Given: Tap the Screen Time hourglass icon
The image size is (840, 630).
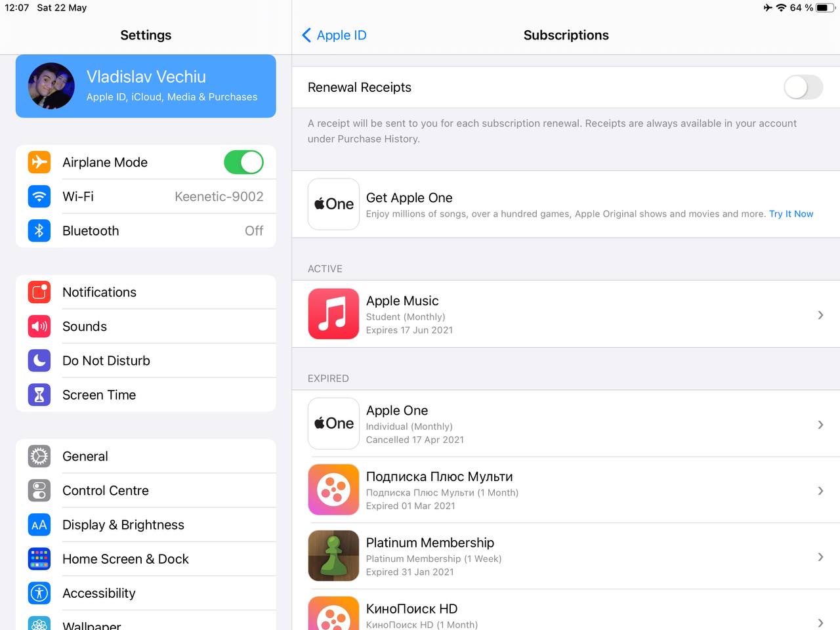Looking at the screenshot, I should pos(39,394).
